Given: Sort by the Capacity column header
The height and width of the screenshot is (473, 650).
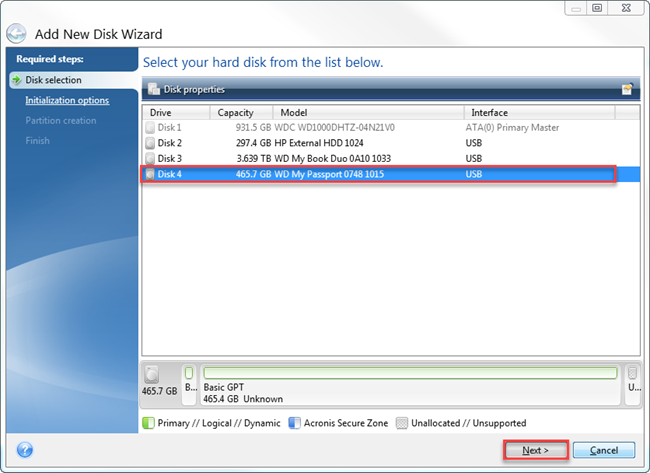Looking at the screenshot, I should [x=241, y=112].
